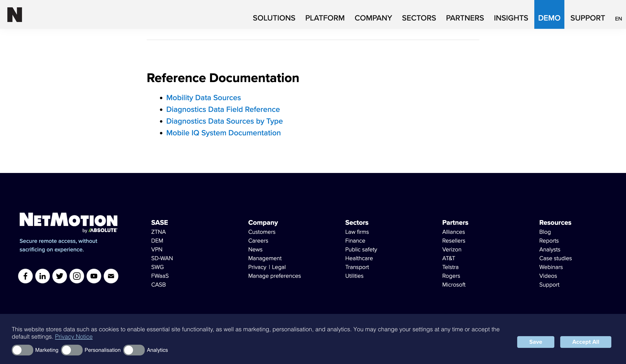Open the FWaaS footer link

pyautogui.click(x=160, y=276)
